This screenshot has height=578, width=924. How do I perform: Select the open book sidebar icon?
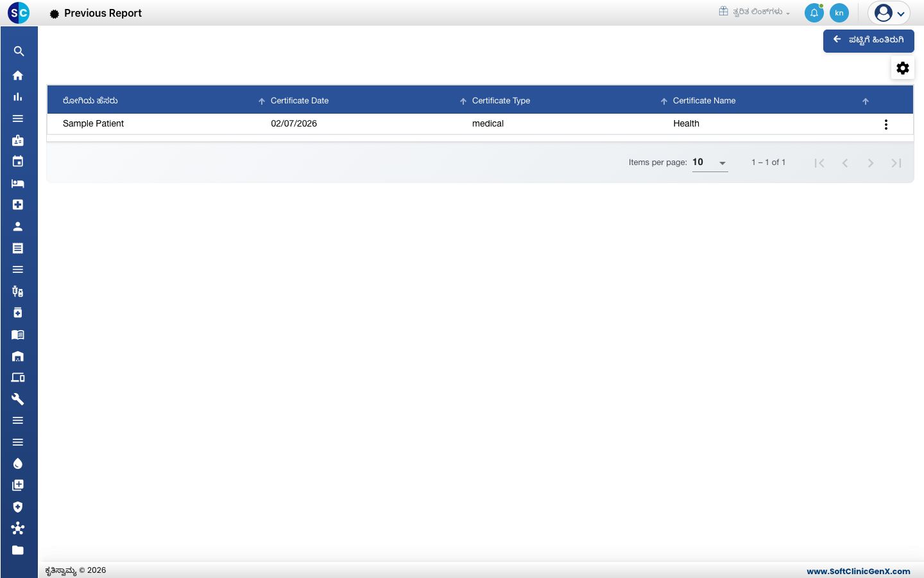(x=18, y=335)
